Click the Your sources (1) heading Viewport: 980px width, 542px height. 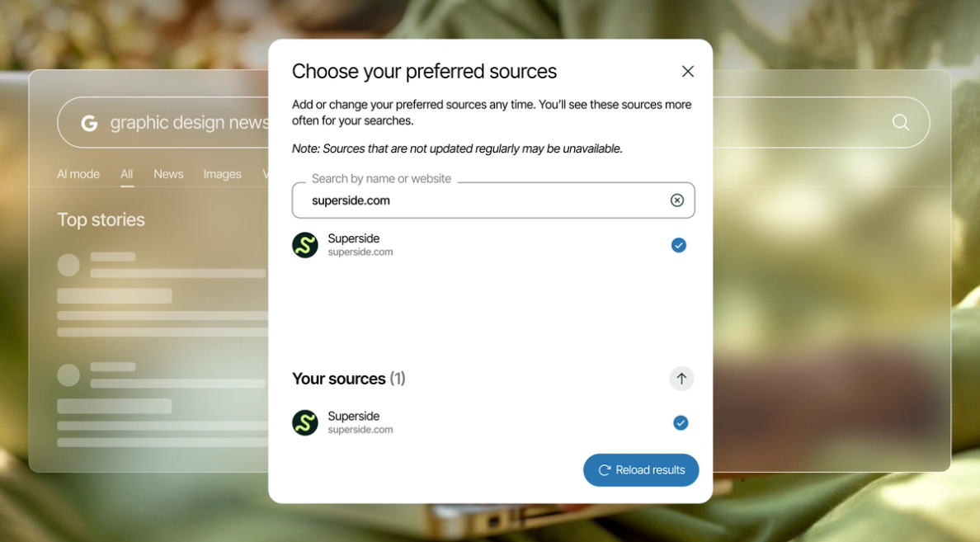coord(349,379)
